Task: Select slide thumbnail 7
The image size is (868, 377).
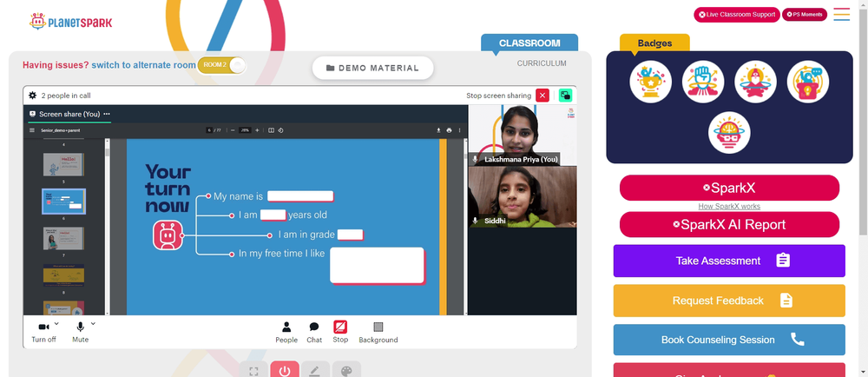Action: [x=63, y=238]
